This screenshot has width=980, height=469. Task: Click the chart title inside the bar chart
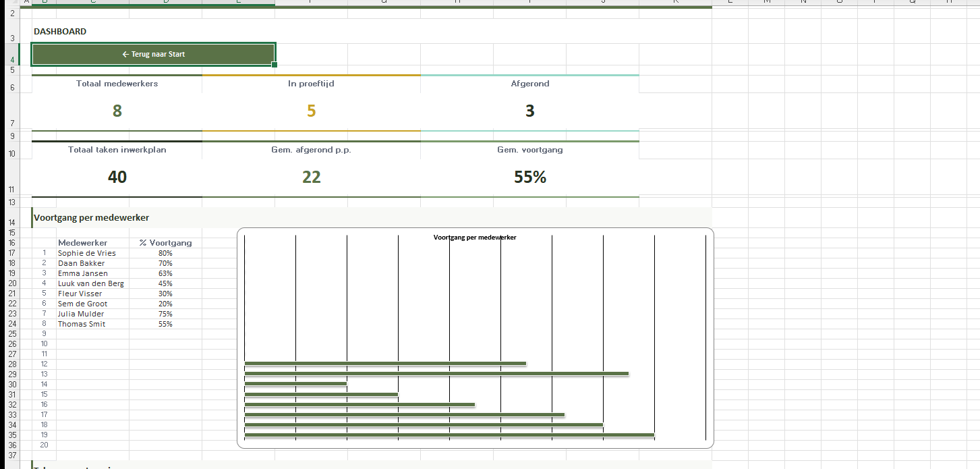tap(474, 238)
